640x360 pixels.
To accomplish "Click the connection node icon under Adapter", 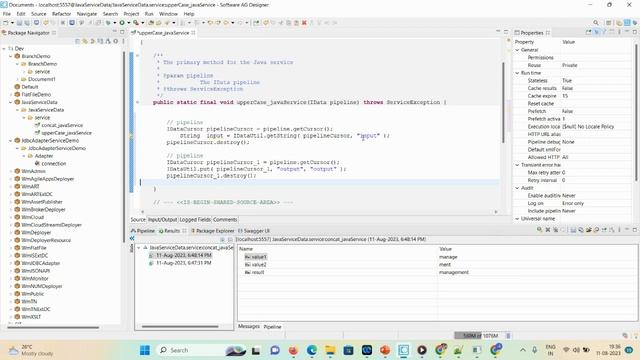I will tap(37, 163).
